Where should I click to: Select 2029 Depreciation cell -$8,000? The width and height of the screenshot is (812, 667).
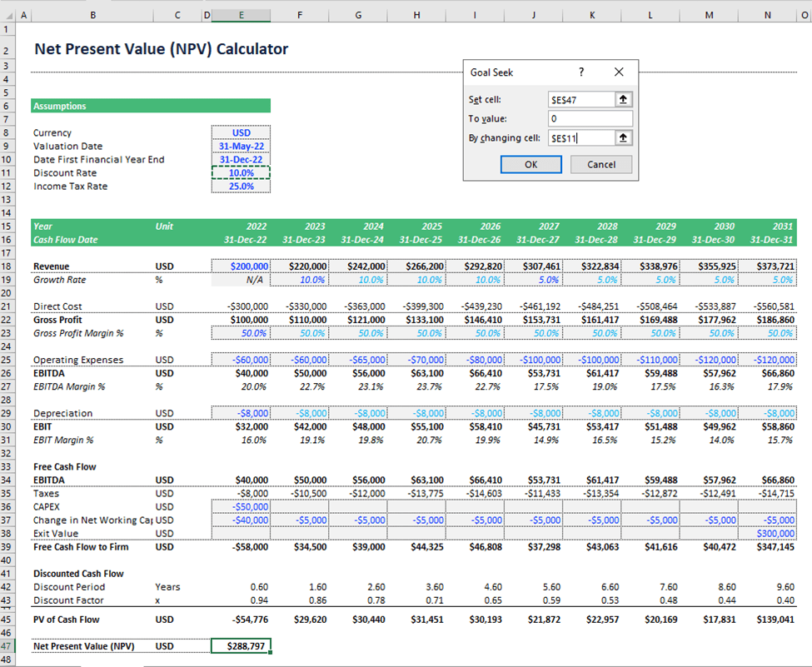click(x=650, y=413)
